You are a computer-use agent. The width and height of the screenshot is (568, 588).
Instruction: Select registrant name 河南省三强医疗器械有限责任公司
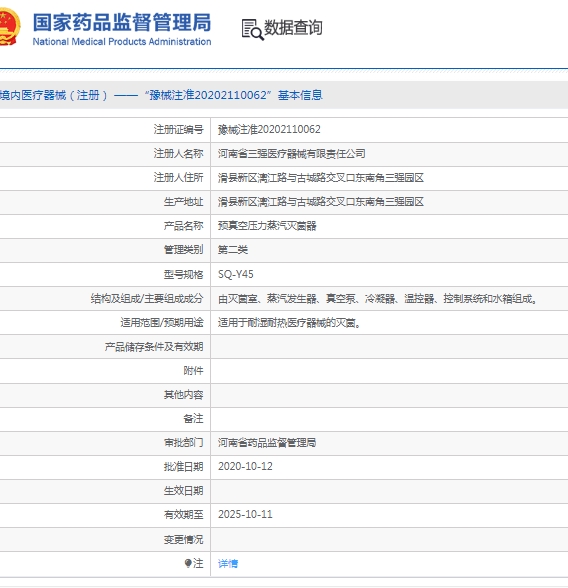click(292, 154)
